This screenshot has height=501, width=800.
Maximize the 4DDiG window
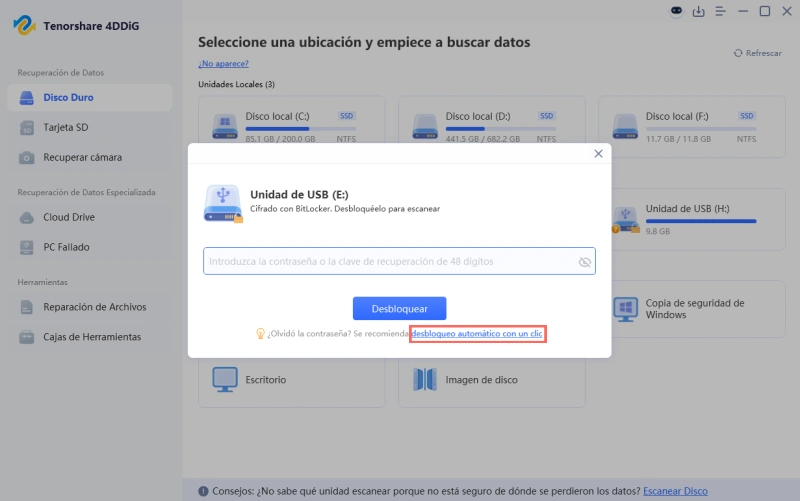tap(765, 11)
